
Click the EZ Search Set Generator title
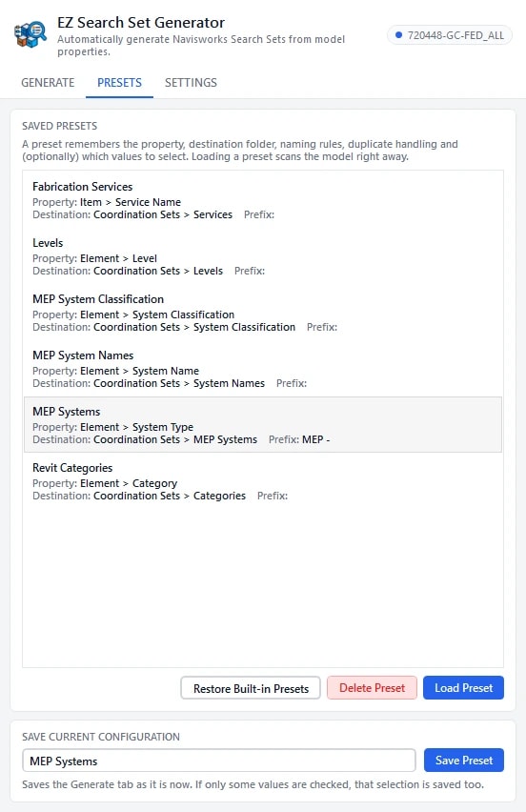[x=141, y=22]
